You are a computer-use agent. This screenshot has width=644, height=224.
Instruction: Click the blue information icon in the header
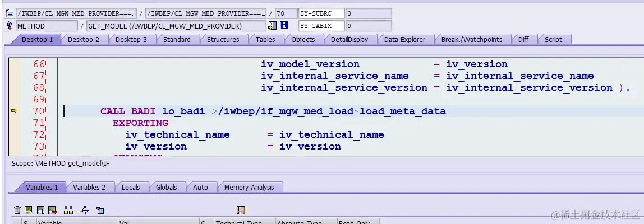[x=284, y=26]
